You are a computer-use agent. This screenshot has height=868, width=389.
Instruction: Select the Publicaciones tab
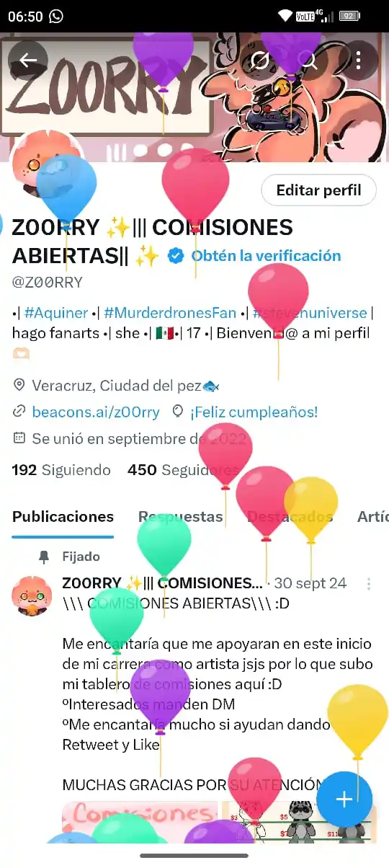click(x=63, y=516)
